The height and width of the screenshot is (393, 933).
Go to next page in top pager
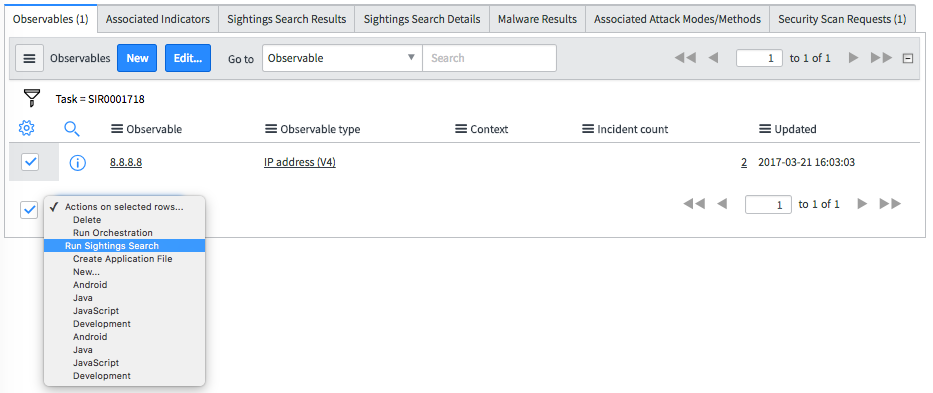[x=853, y=58]
